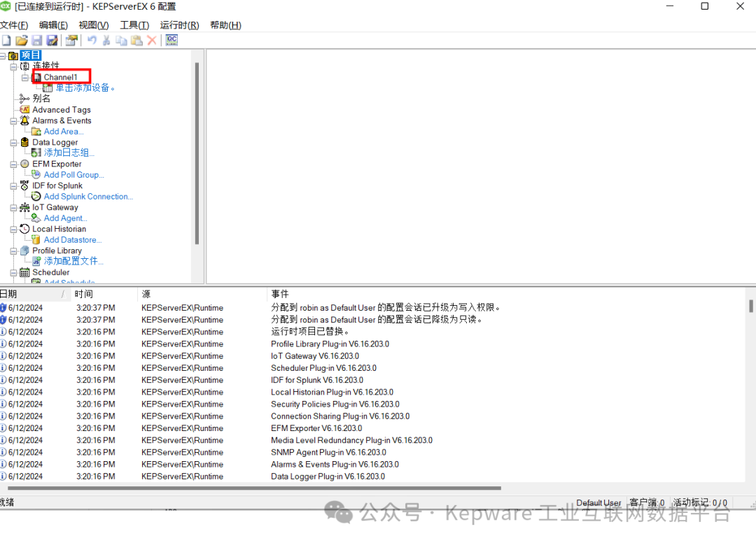Sort log by the 事件 column header

pos(506,294)
